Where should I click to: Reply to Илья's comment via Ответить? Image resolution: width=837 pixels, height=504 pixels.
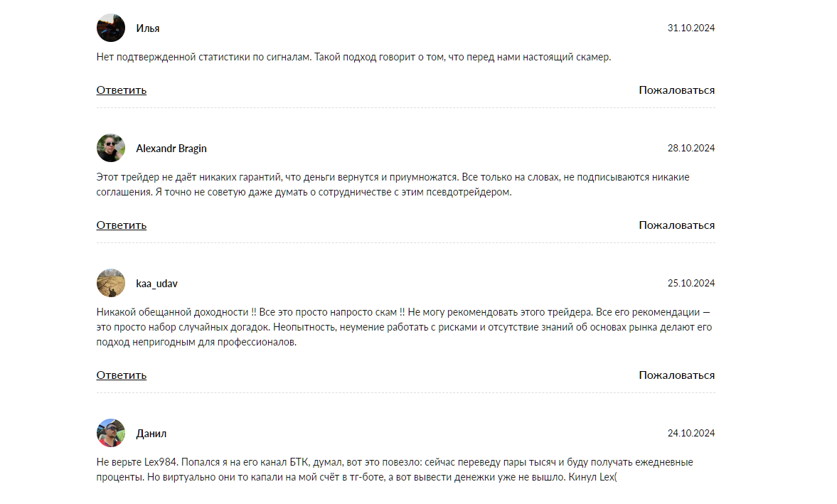pyautogui.click(x=121, y=90)
